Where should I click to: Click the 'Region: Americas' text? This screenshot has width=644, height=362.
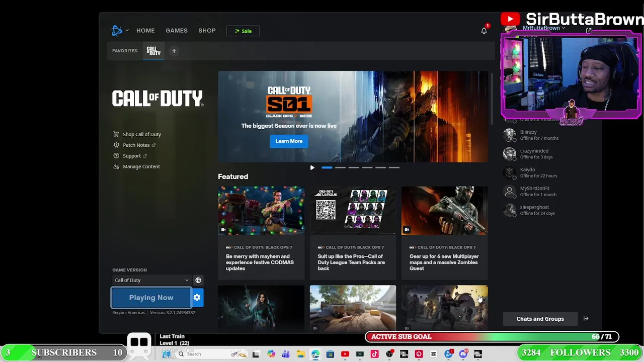click(129, 313)
